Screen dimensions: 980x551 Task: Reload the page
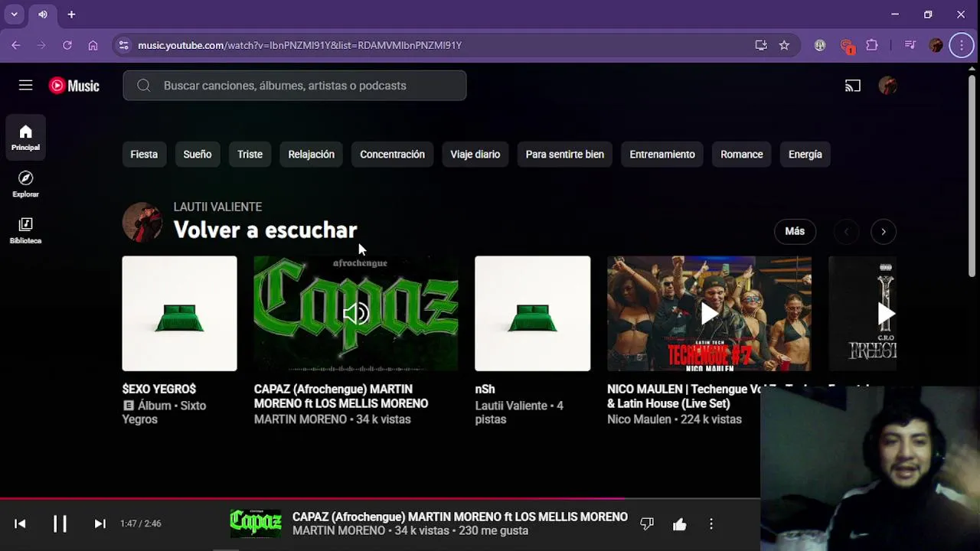pyautogui.click(x=67, y=45)
